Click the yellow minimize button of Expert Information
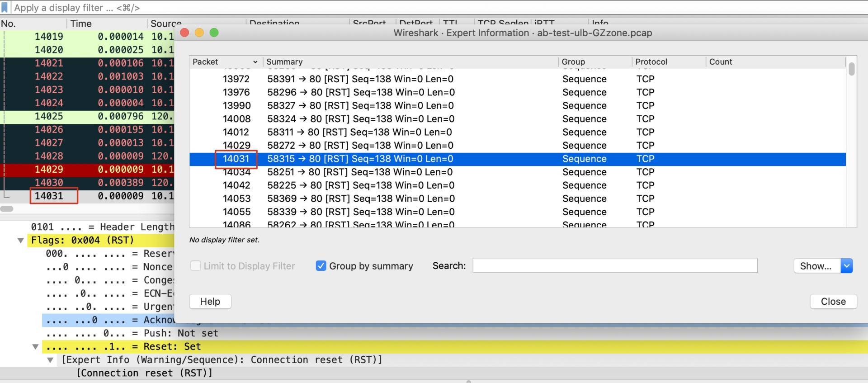Image resolution: width=868 pixels, height=383 pixels. [x=199, y=33]
